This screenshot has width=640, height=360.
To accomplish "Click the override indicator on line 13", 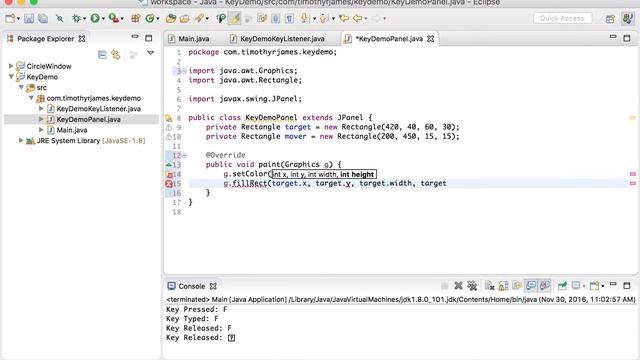I will click(x=169, y=165).
